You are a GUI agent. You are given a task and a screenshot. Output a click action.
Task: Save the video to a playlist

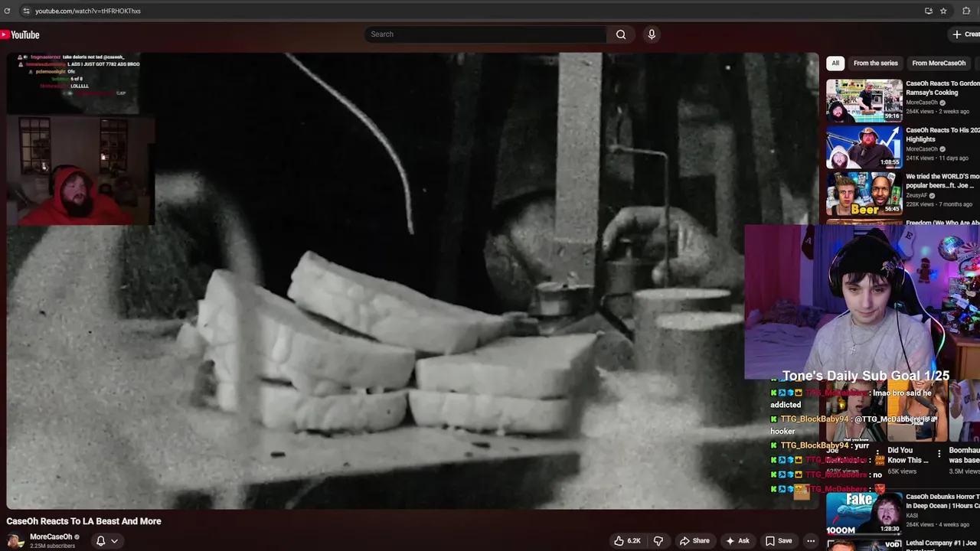[779, 541]
